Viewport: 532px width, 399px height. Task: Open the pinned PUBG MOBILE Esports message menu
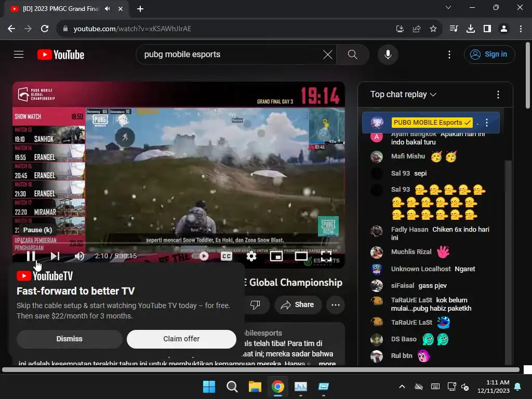(x=486, y=123)
